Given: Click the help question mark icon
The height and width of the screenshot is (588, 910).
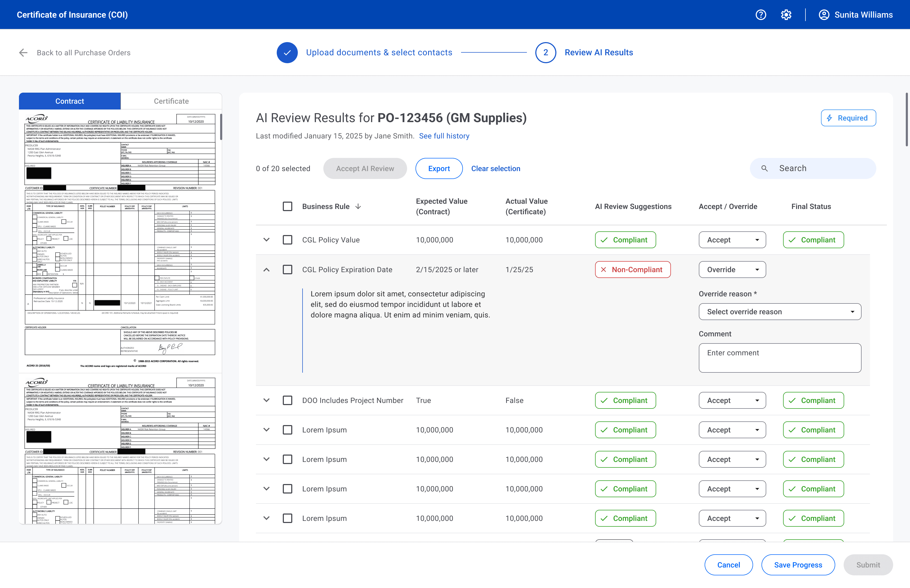Looking at the screenshot, I should click(x=761, y=15).
